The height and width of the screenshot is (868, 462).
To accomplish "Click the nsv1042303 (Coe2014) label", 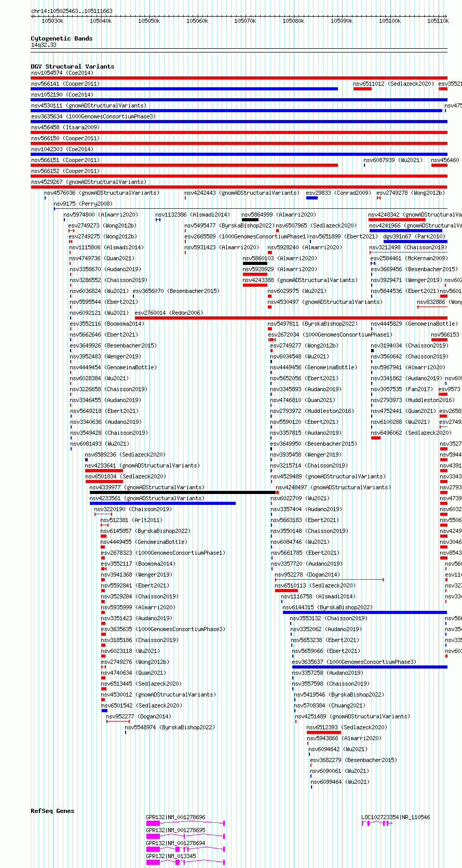I will click(x=62, y=149).
